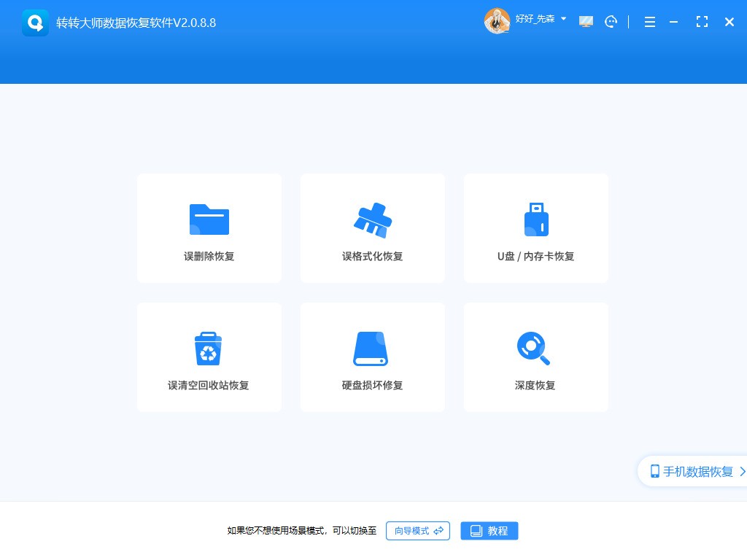The width and height of the screenshot is (747, 560).
Task: Click the U盘/内存卡恢复 USB drive icon
Action: click(x=536, y=219)
